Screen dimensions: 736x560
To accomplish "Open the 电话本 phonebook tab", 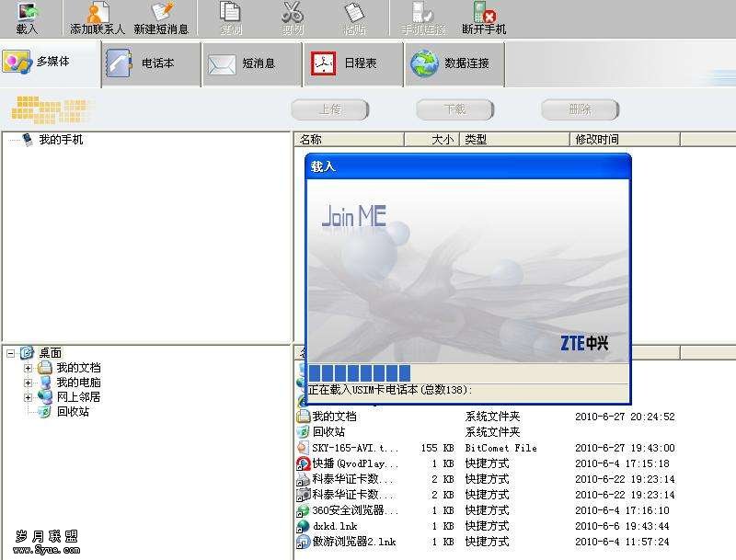I will (x=151, y=63).
